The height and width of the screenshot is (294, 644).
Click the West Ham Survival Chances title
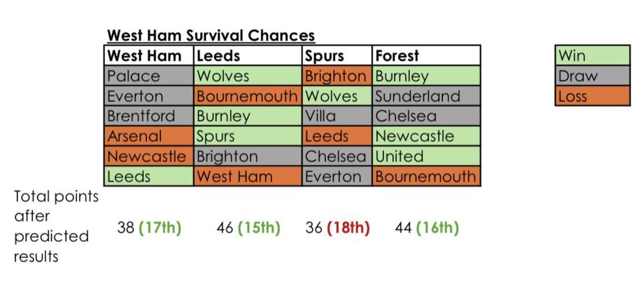click(211, 35)
